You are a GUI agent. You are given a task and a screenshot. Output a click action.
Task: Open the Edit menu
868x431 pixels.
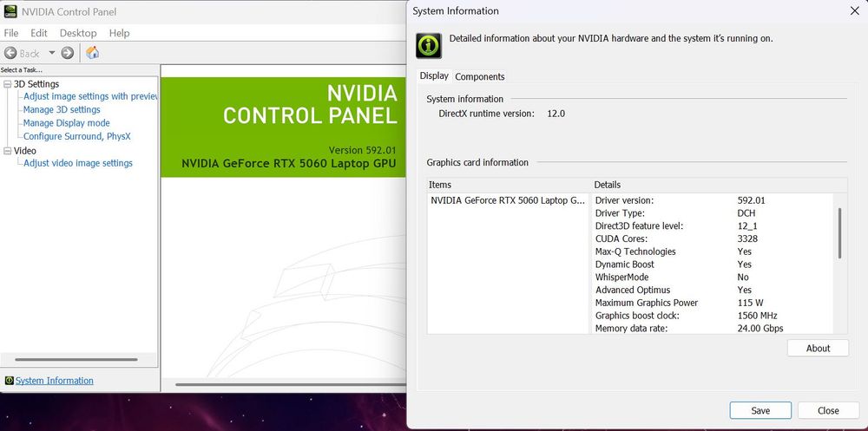[x=39, y=33]
